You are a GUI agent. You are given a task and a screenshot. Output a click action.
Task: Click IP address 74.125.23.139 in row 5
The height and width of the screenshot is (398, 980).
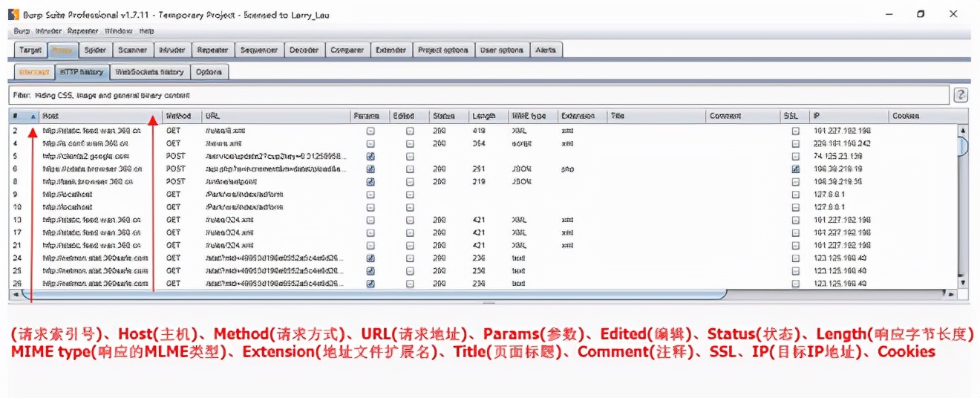click(x=838, y=157)
